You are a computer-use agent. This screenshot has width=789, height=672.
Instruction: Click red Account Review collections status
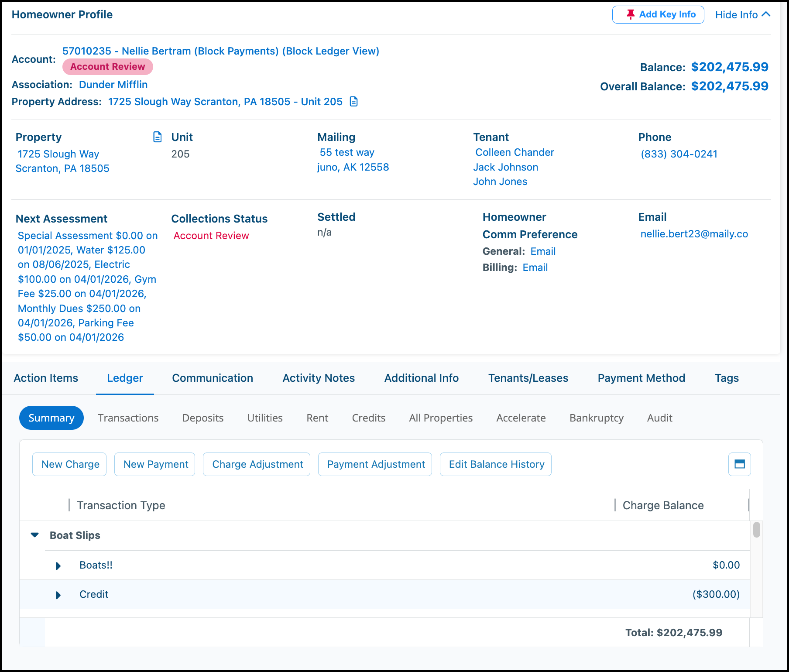(211, 236)
